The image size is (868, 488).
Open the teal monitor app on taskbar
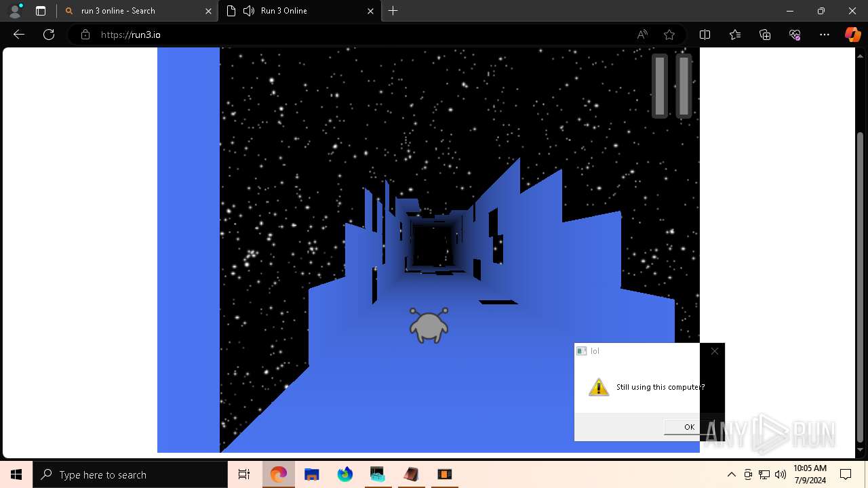point(378,474)
